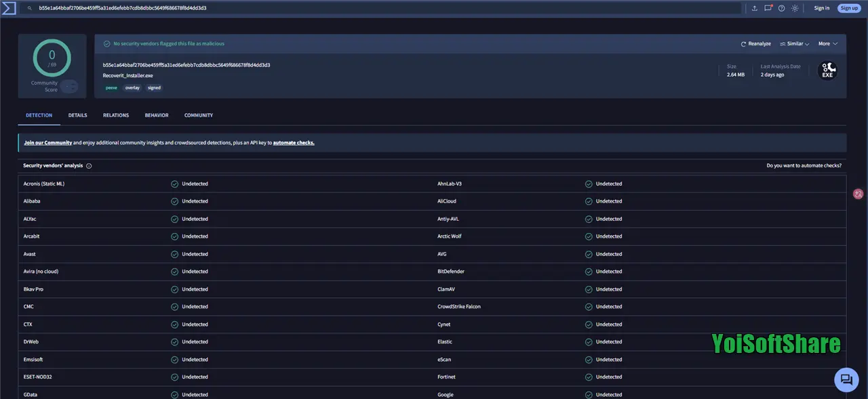Expand the More dropdown
Image resolution: width=868 pixels, height=399 pixels.
click(828, 43)
